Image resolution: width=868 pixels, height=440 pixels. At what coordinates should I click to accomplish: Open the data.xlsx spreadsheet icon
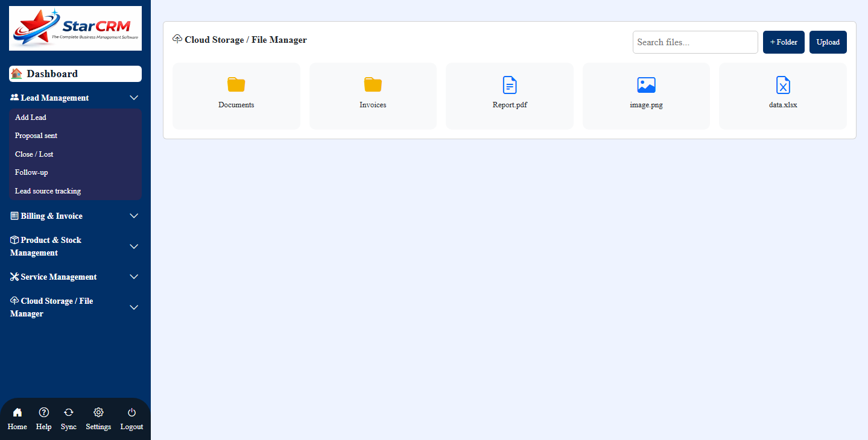coord(782,84)
